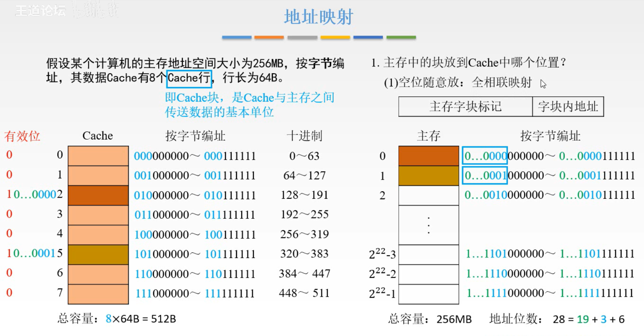Viewport: 644px width, 336px height.
Task: Click Cache start address 011000000
Action: [x=162, y=215]
